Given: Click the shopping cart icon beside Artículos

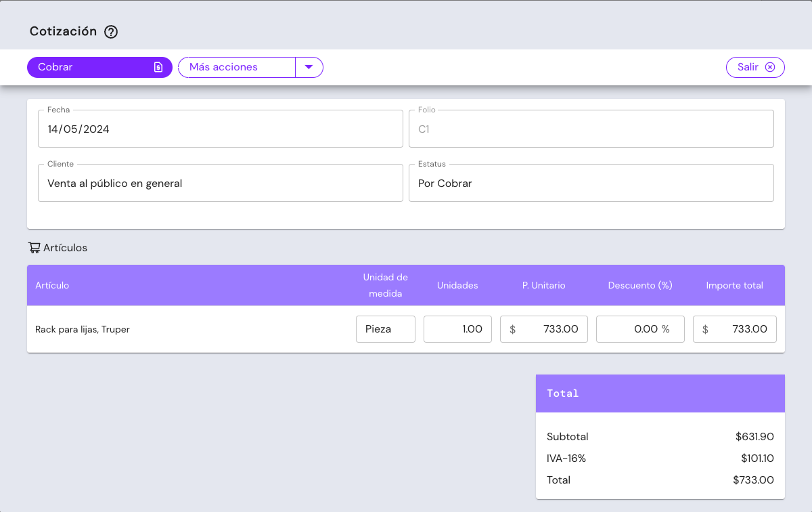Looking at the screenshot, I should click(34, 248).
